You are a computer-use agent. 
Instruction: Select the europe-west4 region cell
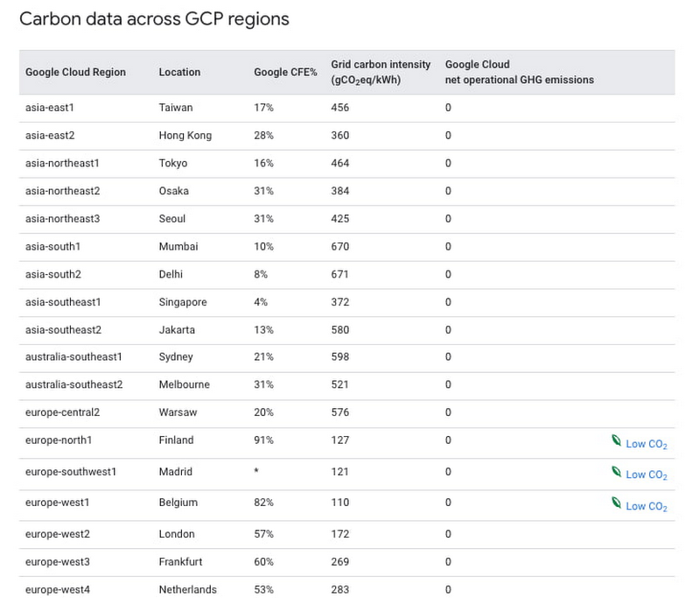pos(58,589)
